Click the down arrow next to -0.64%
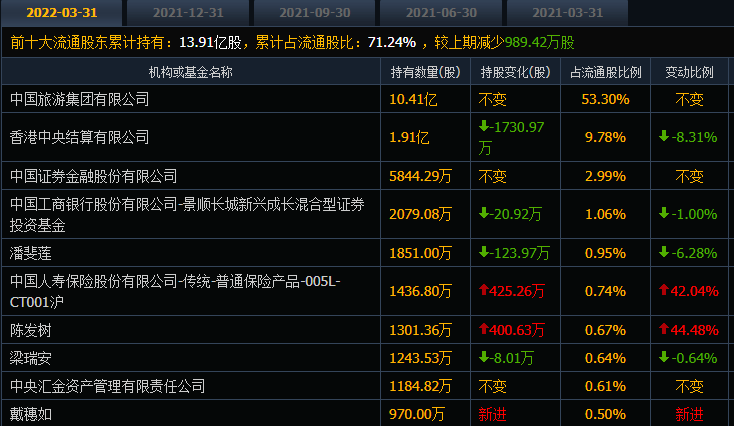Image resolution: width=734 pixels, height=426 pixels. tap(663, 357)
